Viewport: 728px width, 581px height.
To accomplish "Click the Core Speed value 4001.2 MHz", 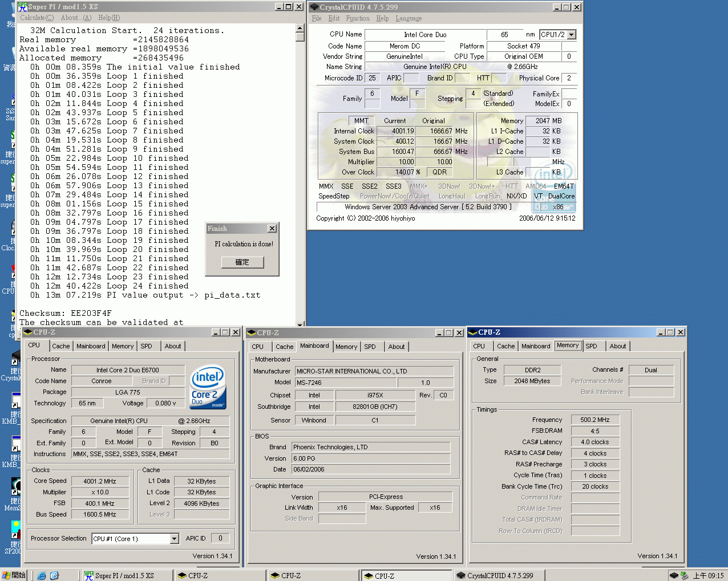I will point(100,481).
